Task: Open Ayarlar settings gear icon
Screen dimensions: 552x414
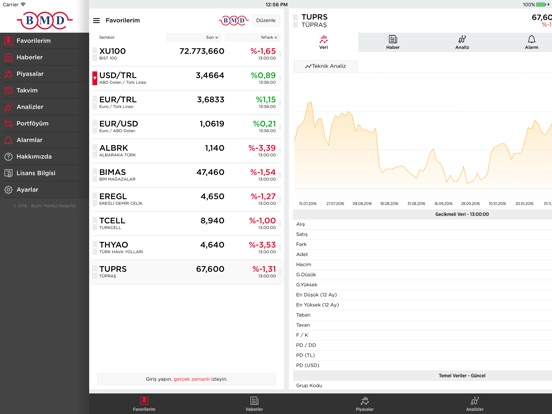Action: pos(8,190)
